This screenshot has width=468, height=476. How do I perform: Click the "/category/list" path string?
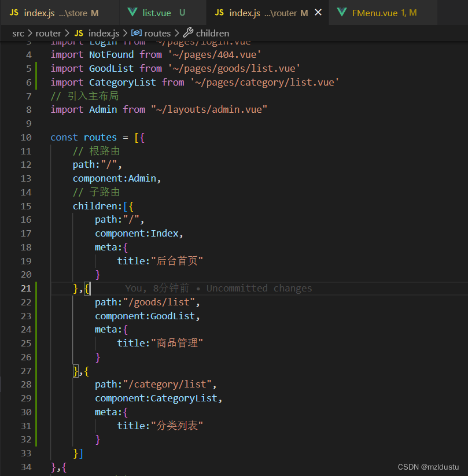[167, 385]
